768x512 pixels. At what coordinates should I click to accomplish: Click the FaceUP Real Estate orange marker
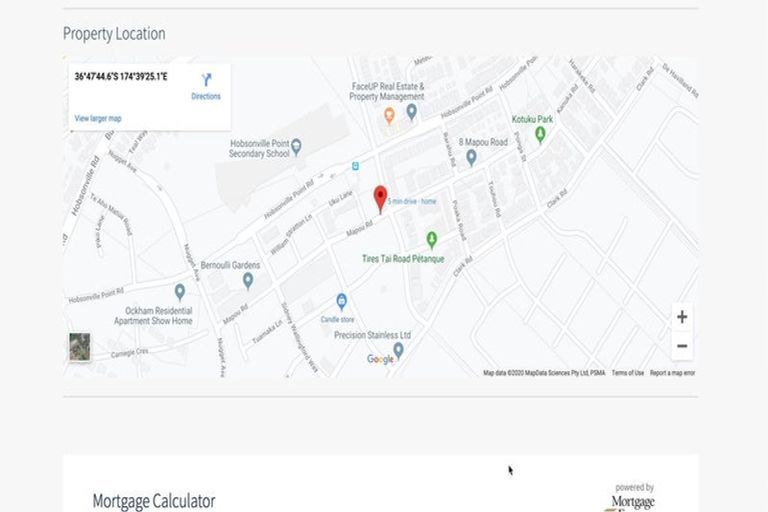[390, 116]
